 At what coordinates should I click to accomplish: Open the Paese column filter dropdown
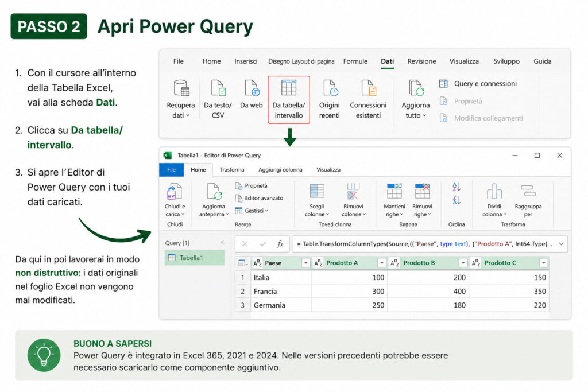tap(305, 263)
